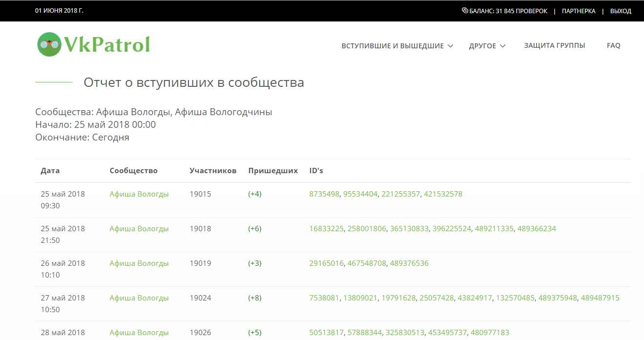Select the ЗАЩИТА ГРУППЫ menu item

555,45
